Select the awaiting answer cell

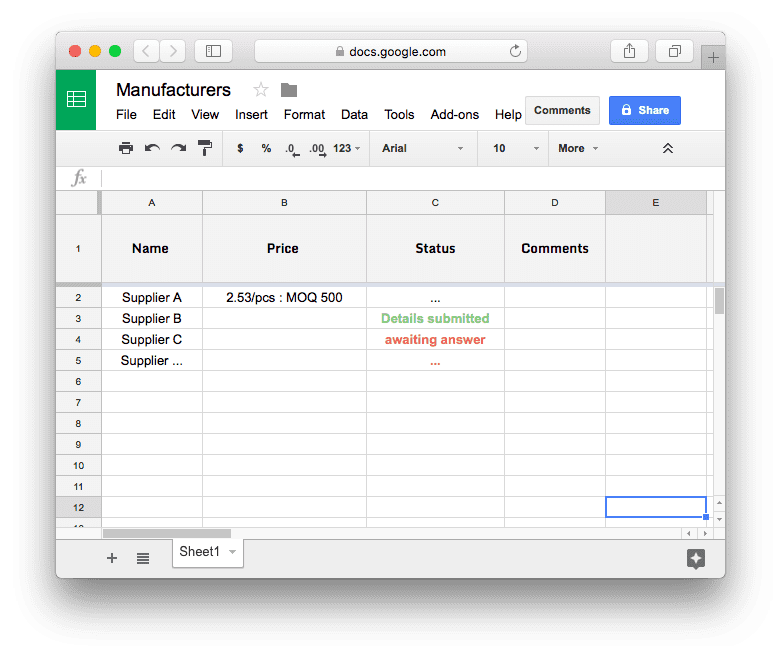pyautogui.click(x=435, y=340)
